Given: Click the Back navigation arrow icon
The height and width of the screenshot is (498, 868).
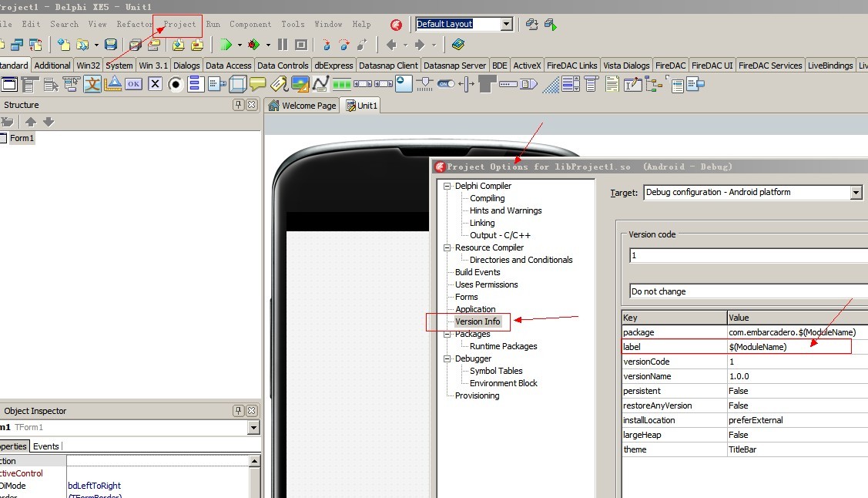Looking at the screenshot, I should click(x=392, y=44).
